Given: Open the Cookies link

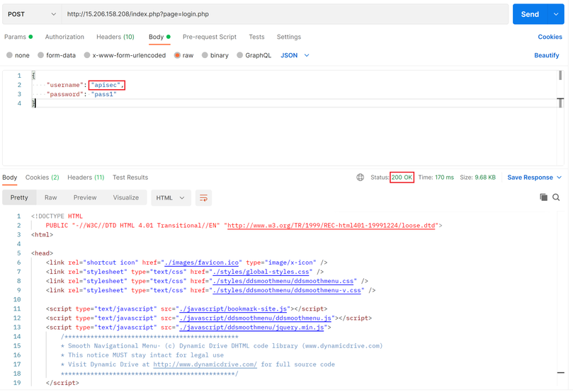Looking at the screenshot, I should tap(550, 37).
